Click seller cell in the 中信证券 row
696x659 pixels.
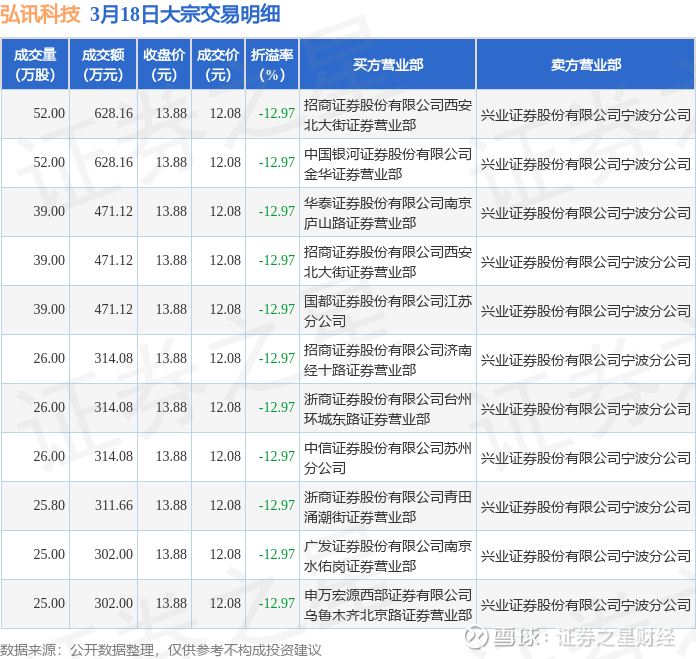(x=585, y=458)
